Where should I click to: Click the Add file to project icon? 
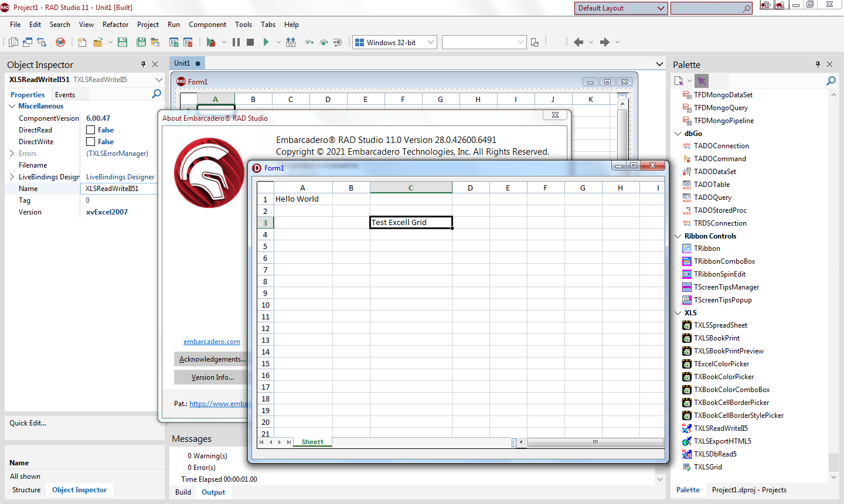tap(174, 42)
